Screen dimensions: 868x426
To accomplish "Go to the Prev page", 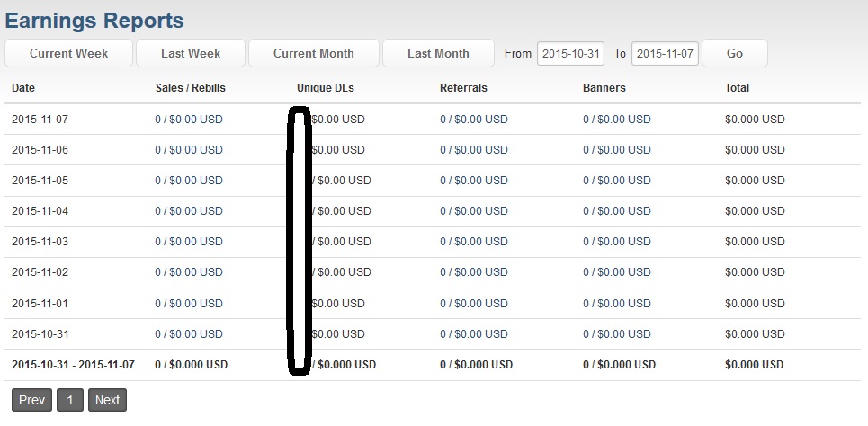I will tap(31, 400).
